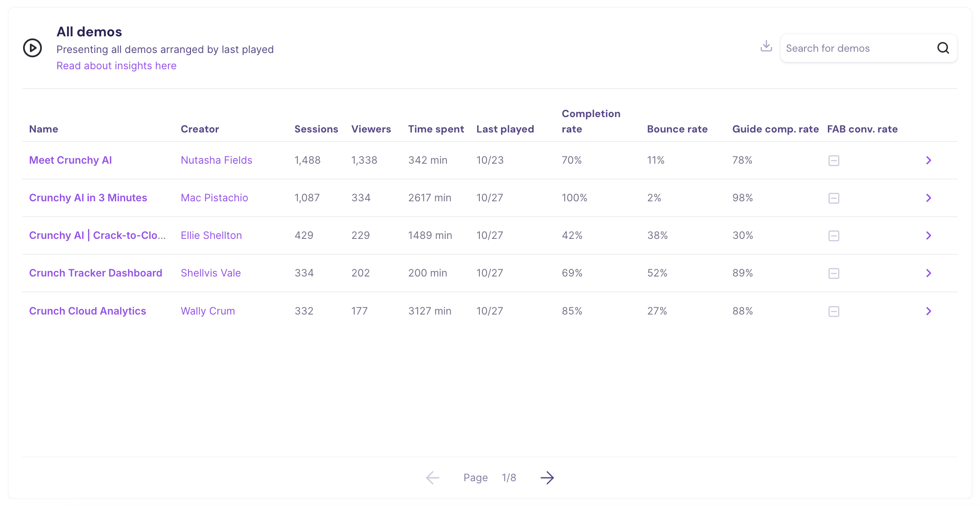Screen dimensions: 980x506
Task: Expand Meet Crunchy AI row chevron
Action: point(928,160)
